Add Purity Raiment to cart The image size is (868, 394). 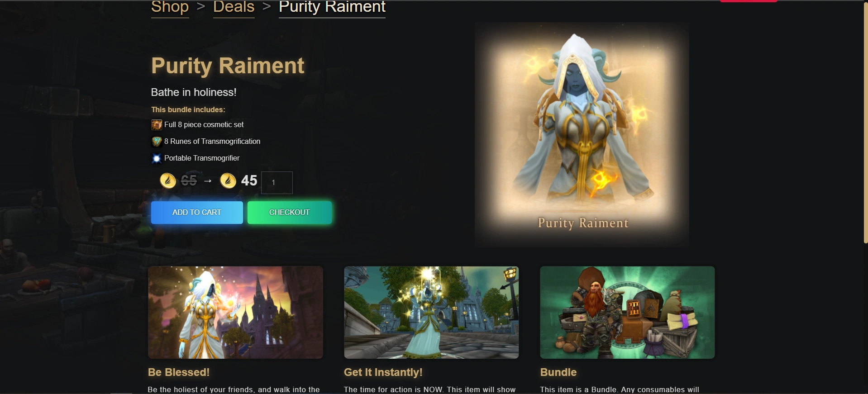coord(197,213)
